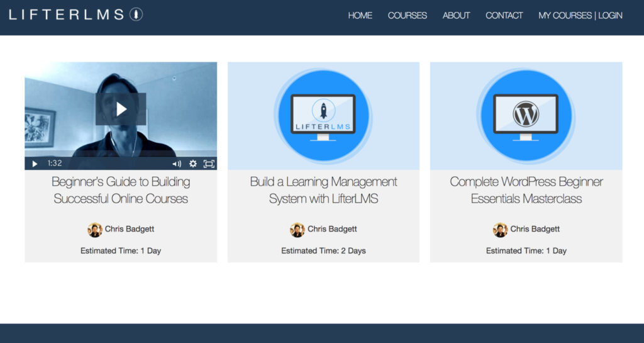Click Chris Badgett avatar under first course

click(95, 230)
